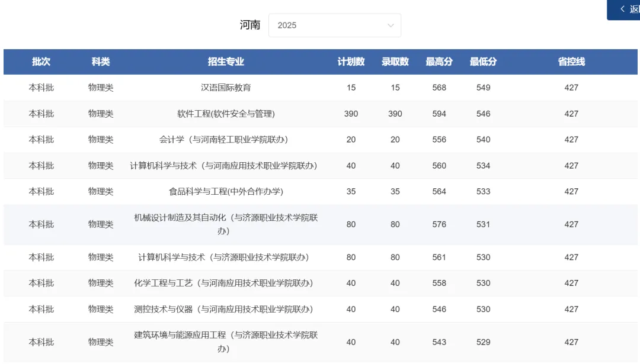Click highest score 543 for 建筑环境
Screen dimensions: 640x364
pos(439,342)
